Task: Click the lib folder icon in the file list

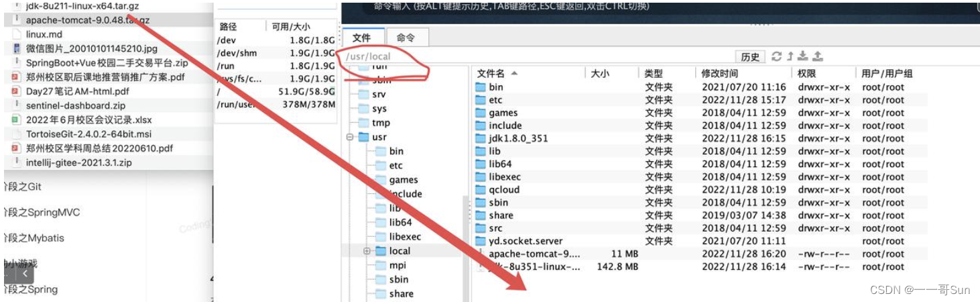Action: pos(481,151)
